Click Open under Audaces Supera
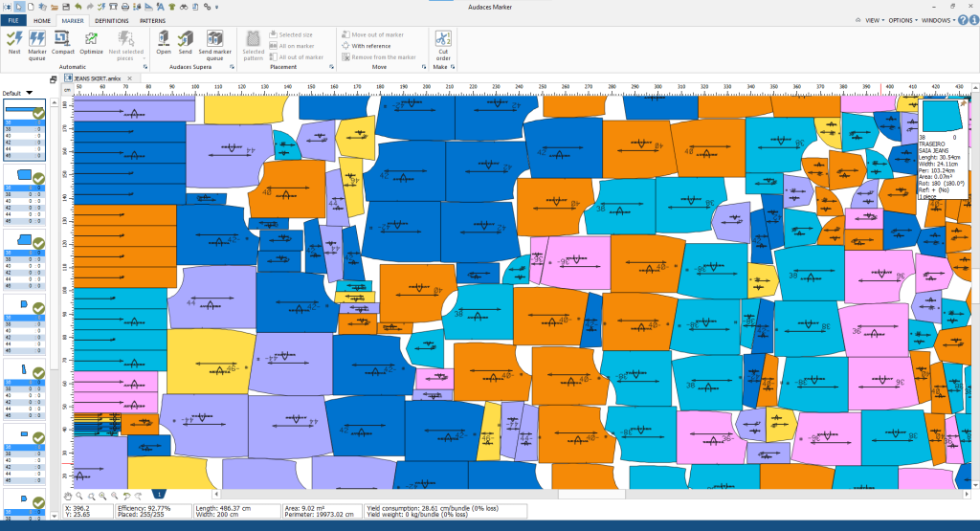 pos(164,43)
